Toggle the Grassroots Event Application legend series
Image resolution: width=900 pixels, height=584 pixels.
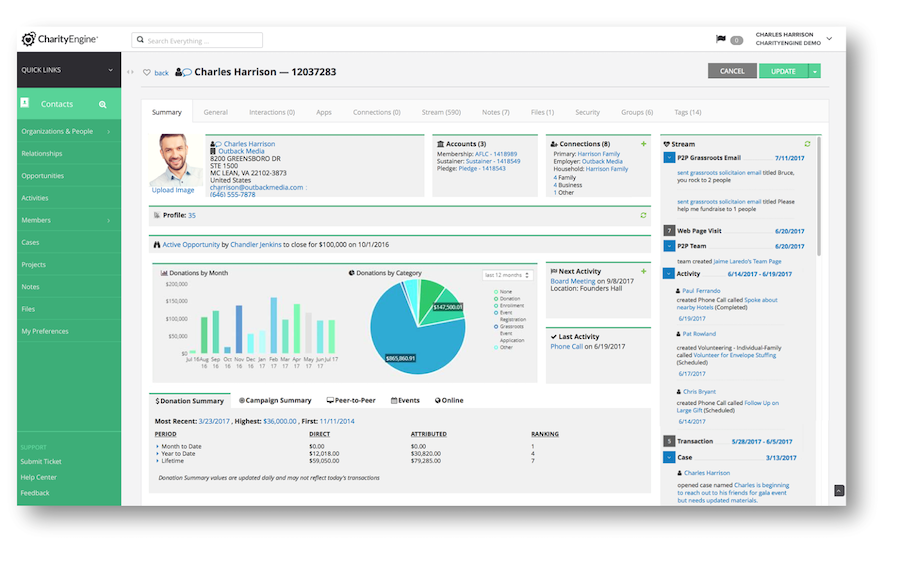coord(510,333)
